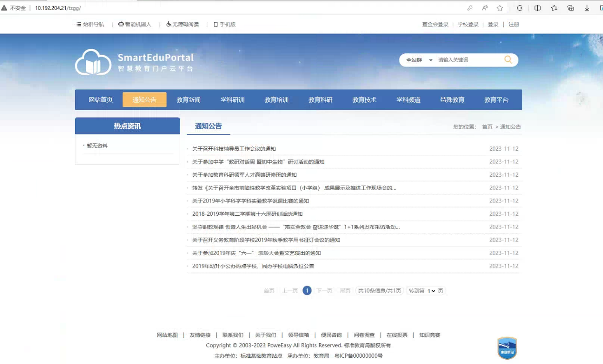Click the 学校登录 link
603x364 pixels.
point(468,24)
